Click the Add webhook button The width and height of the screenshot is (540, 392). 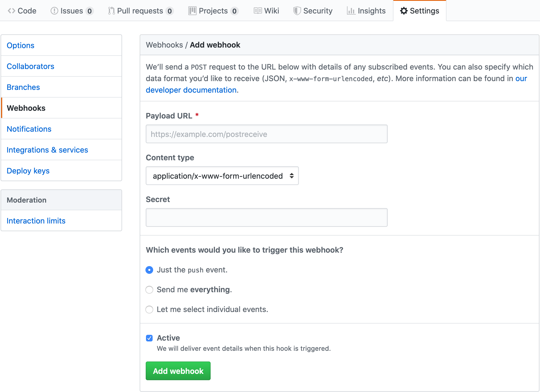(x=178, y=371)
